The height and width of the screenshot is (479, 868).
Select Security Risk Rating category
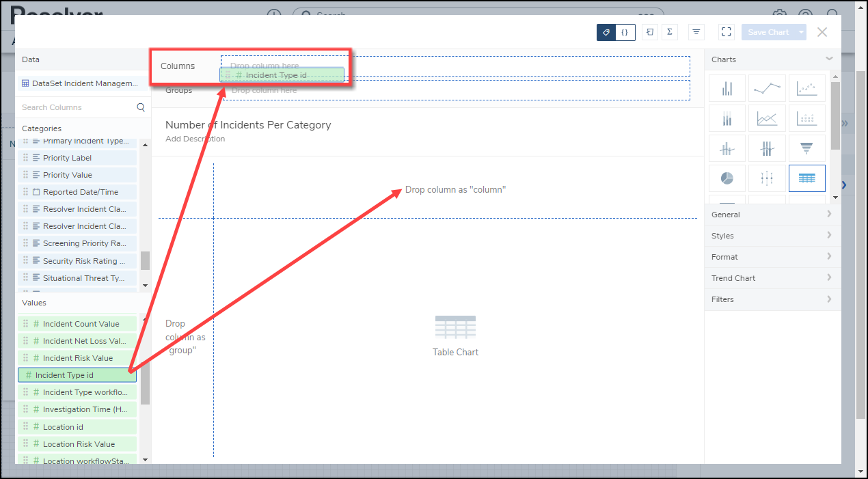point(77,261)
